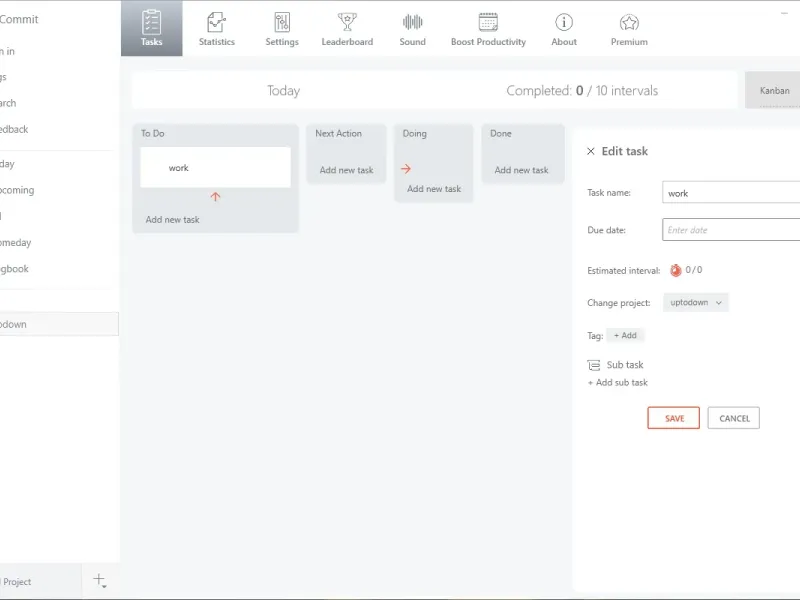
Task: Click the Premium star icon
Action: 629,22
